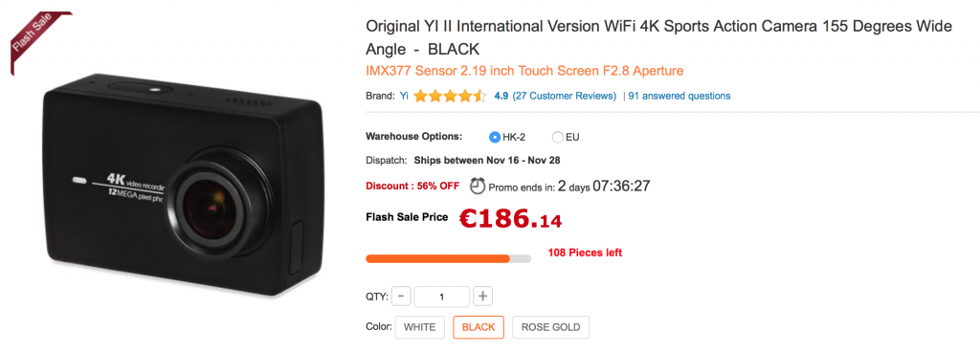Screen dimensions: 980x353
Task: Choose the WHITE color option
Action: pos(419,327)
